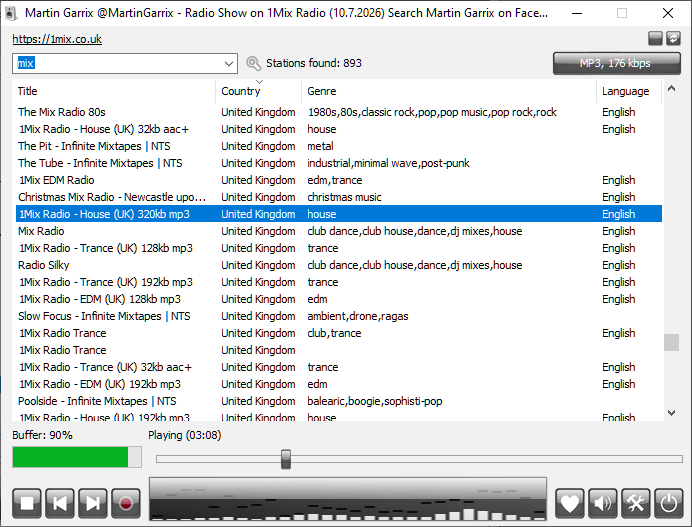Select '1Mix Radio - Trance (UK) 32kb aac+'
Screen dimensions: 692x527
tap(339, 367)
